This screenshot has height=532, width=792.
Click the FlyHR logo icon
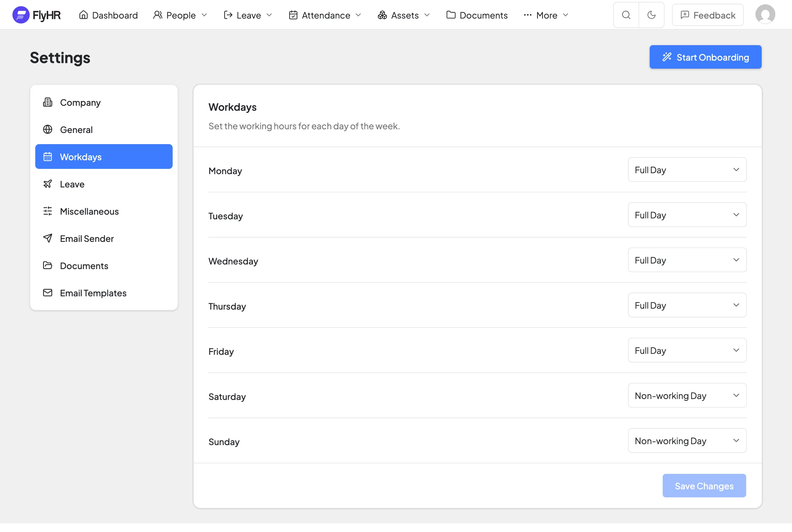[x=21, y=15]
